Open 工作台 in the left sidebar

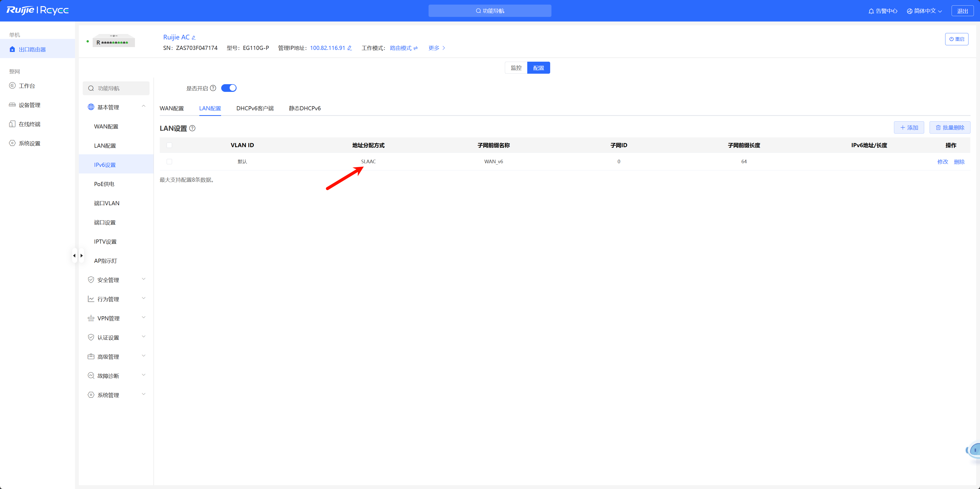point(27,86)
